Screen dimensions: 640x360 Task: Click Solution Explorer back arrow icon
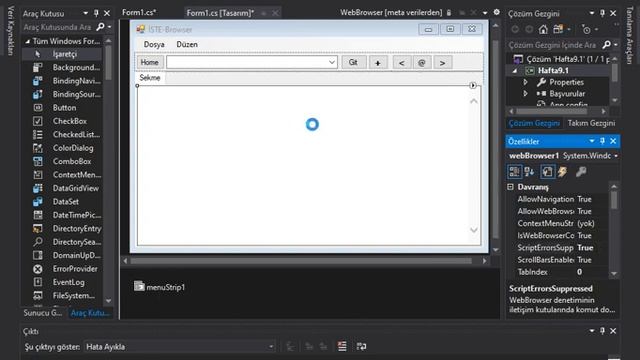(x=515, y=29)
